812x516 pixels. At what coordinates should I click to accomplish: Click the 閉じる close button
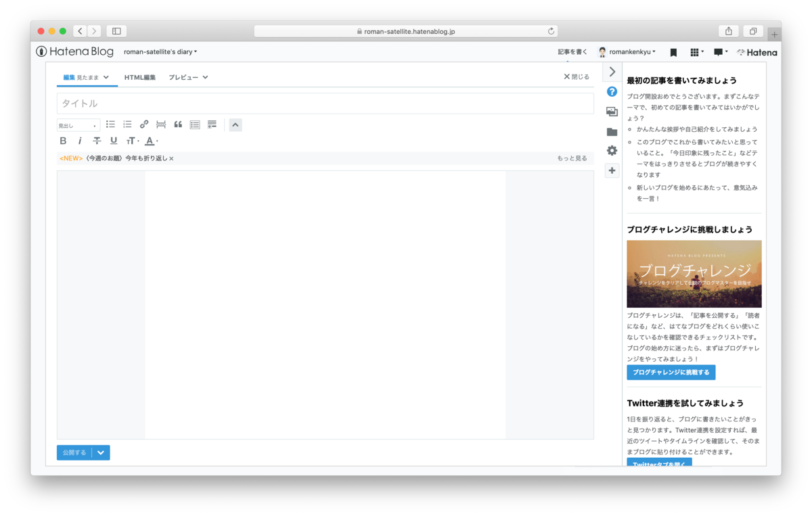coord(577,76)
